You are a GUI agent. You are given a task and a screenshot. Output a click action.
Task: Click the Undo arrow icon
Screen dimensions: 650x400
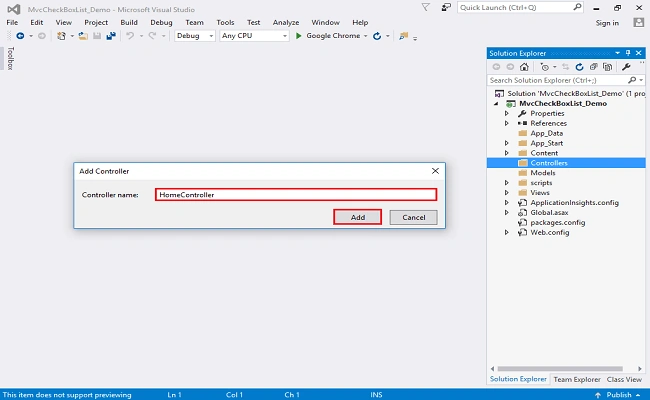[x=130, y=36]
